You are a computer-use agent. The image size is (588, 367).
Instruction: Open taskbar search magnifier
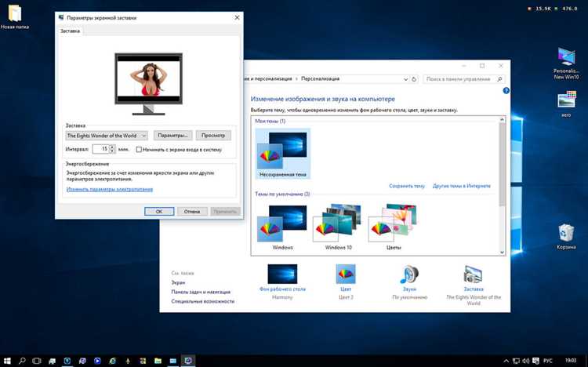click(22, 361)
